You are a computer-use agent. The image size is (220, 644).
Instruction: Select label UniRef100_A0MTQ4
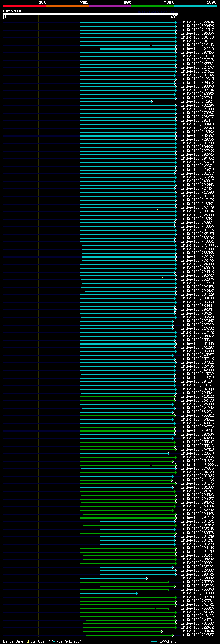click(x=197, y=620)
